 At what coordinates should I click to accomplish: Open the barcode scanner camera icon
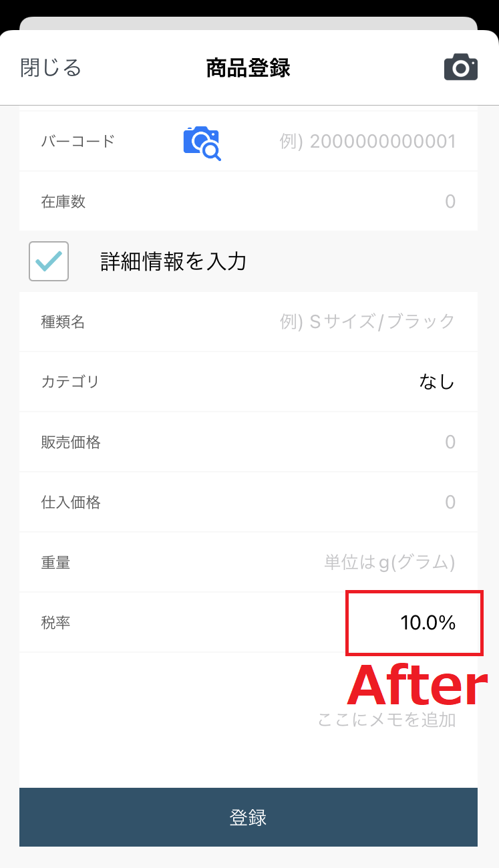(x=202, y=143)
